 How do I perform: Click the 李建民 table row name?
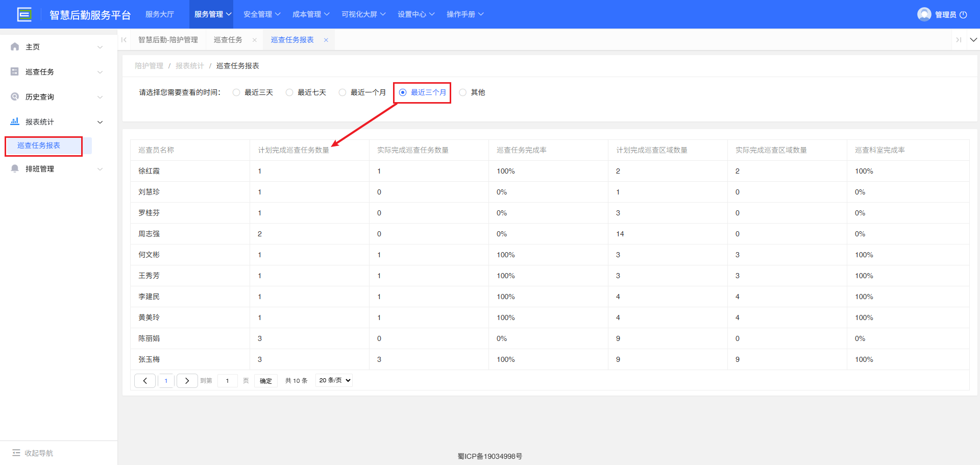pos(149,297)
